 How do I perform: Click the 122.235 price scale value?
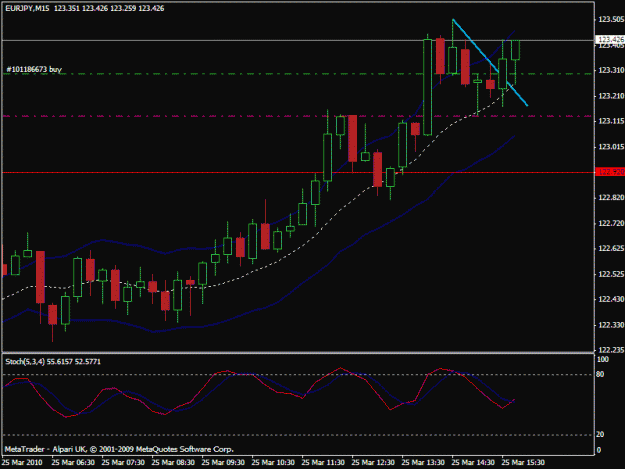(x=611, y=350)
